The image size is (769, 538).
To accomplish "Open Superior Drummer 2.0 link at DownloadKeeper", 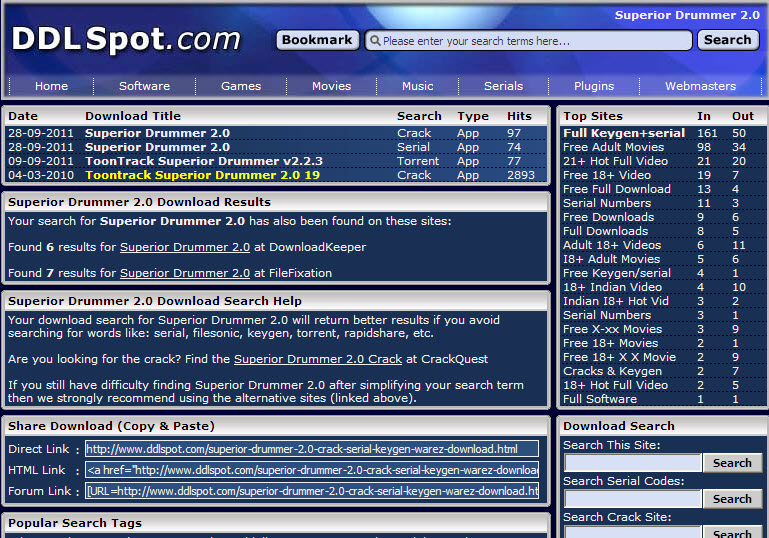I will (x=185, y=247).
